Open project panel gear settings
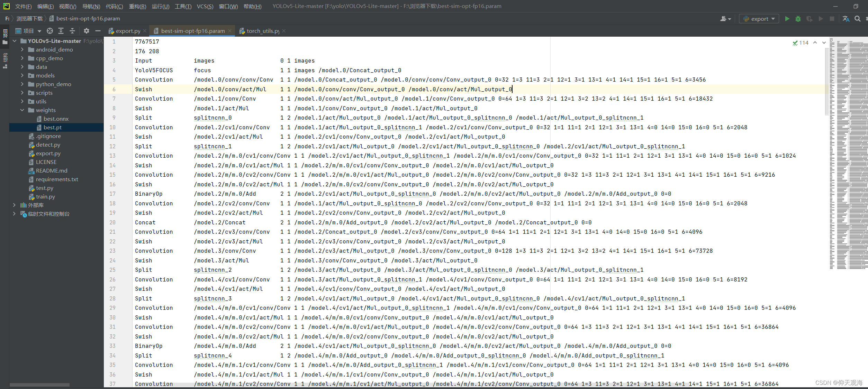The width and height of the screenshot is (868, 389). [x=87, y=31]
